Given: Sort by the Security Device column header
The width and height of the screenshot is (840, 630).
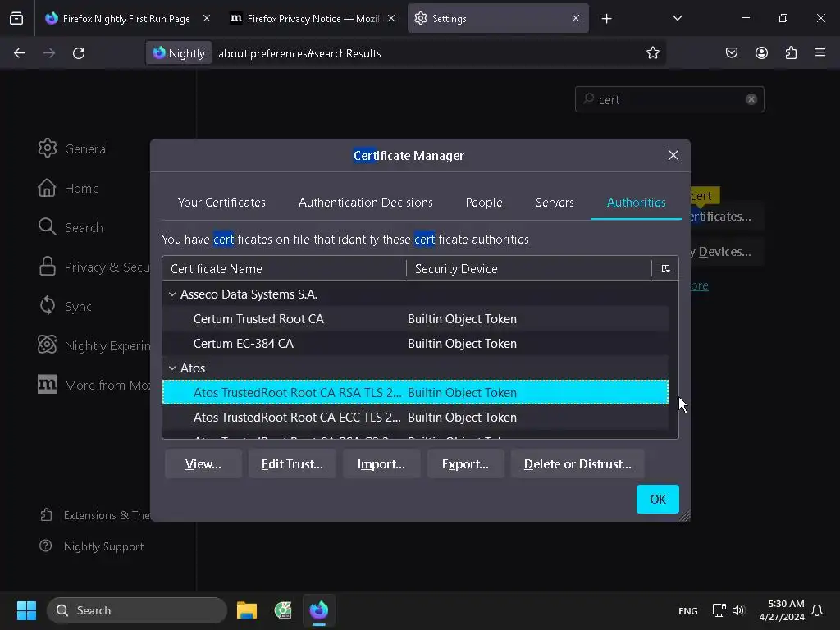Looking at the screenshot, I should tap(529, 269).
